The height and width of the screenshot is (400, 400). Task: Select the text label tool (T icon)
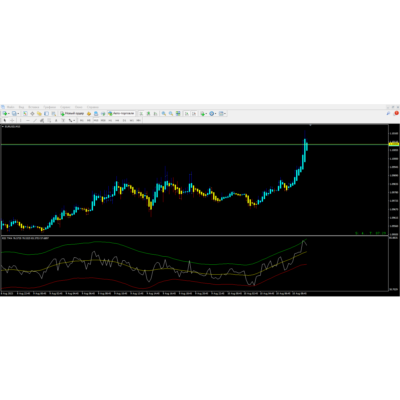pos(63,120)
